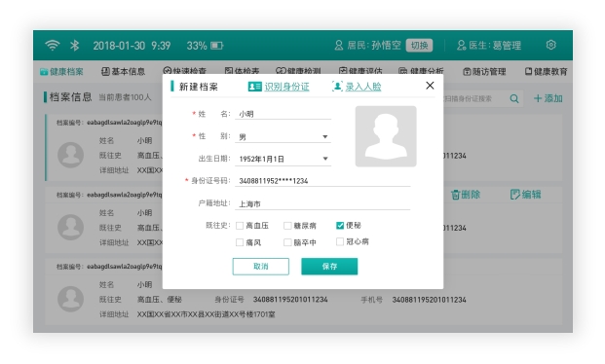
Task: Click the 户籍地址 input field
Action: [x=322, y=203]
